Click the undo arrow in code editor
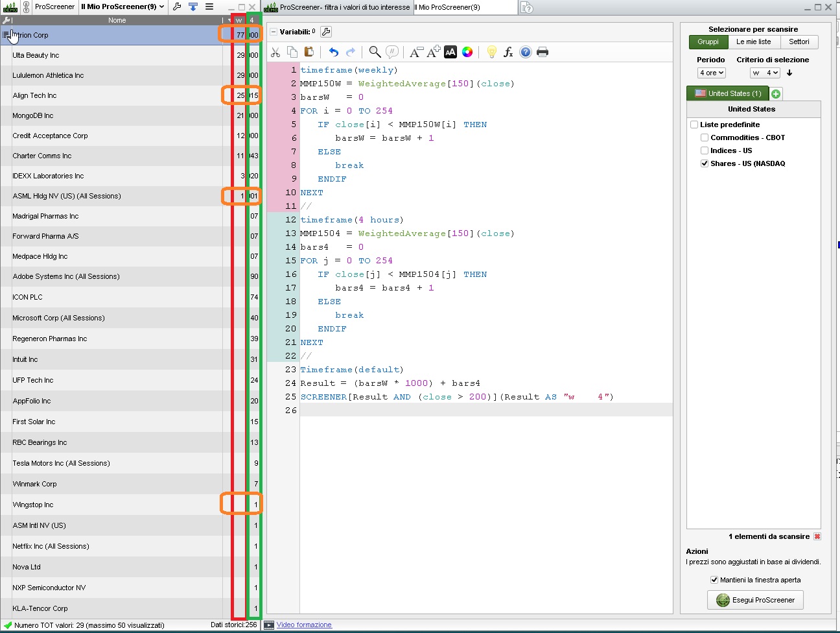The width and height of the screenshot is (840, 633). coord(333,53)
